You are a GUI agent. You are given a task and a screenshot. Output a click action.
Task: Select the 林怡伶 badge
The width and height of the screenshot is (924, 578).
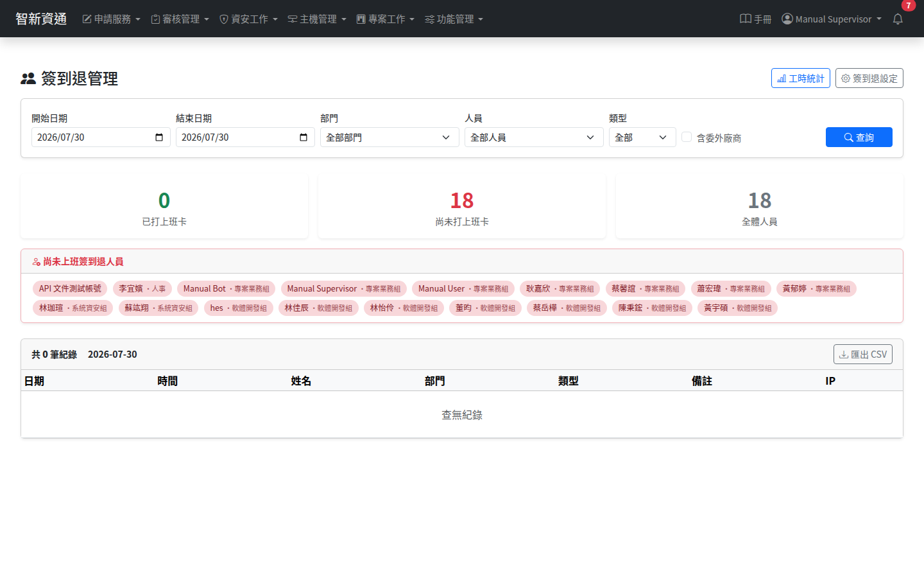[x=404, y=308]
